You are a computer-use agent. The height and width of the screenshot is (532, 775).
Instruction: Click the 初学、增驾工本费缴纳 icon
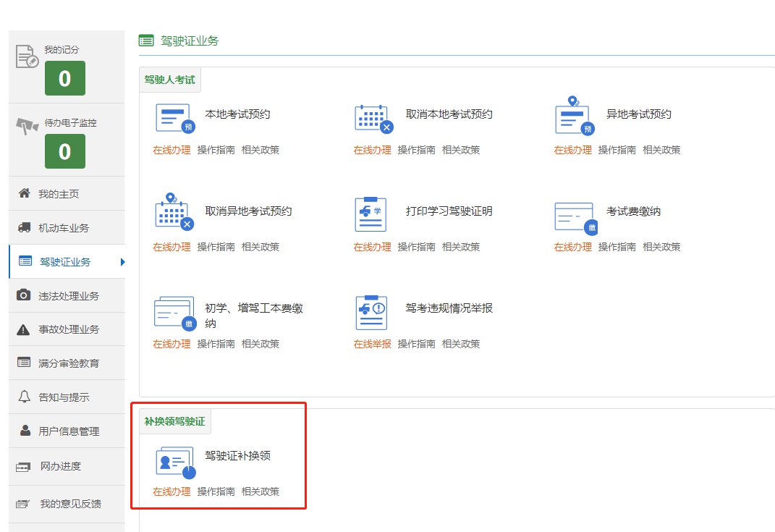[174, 312]
